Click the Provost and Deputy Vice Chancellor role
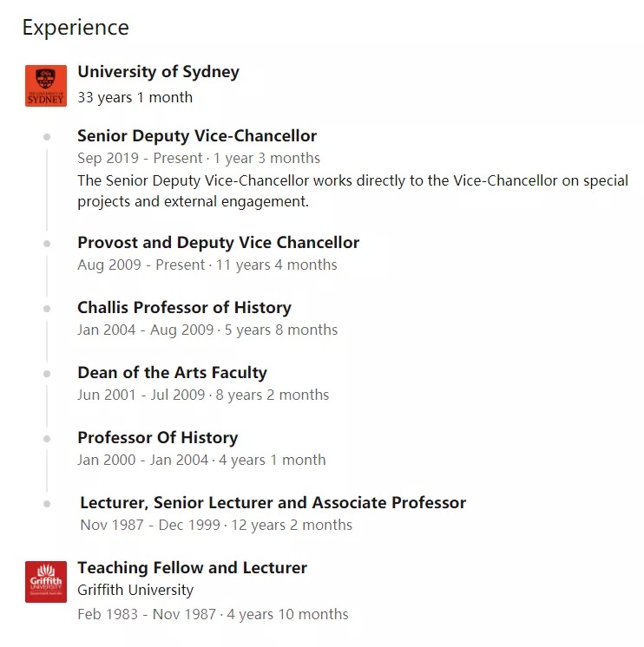 point(219,243)
